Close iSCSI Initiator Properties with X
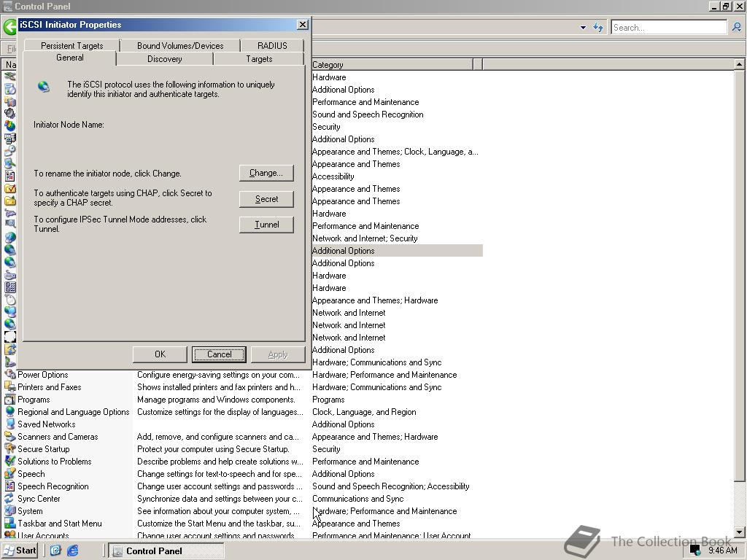Screen dimensions: 747x560 pyautogui.click(x=303, y=25)
